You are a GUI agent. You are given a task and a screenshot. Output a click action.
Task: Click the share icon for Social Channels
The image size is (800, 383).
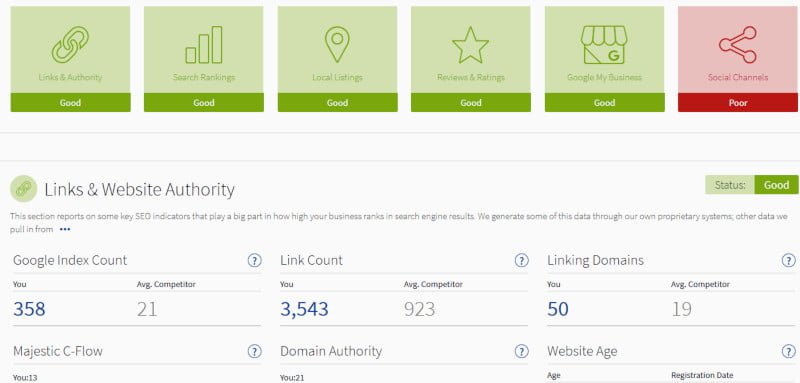[x=738, y=45]
